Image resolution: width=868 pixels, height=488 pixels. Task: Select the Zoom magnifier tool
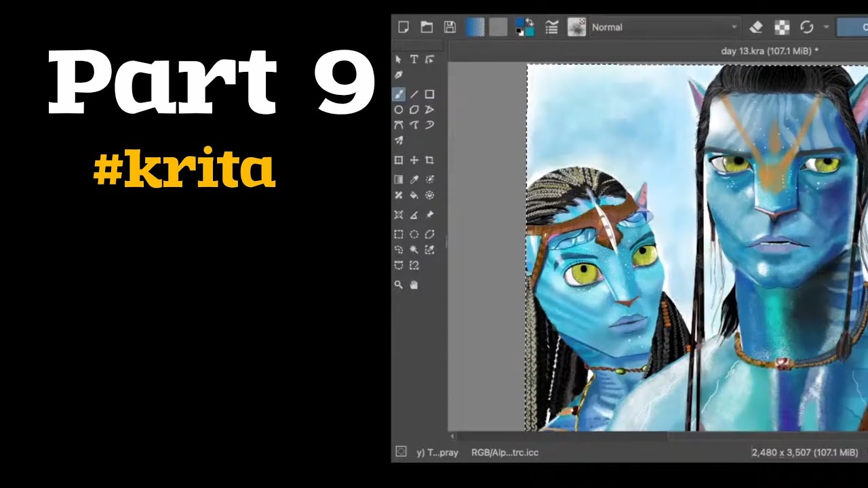pos(399,285)
